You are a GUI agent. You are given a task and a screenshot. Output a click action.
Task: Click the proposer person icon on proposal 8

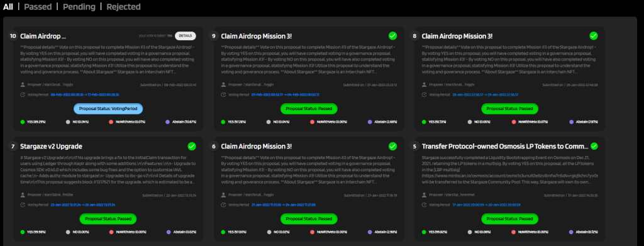[x=425, y=84]
